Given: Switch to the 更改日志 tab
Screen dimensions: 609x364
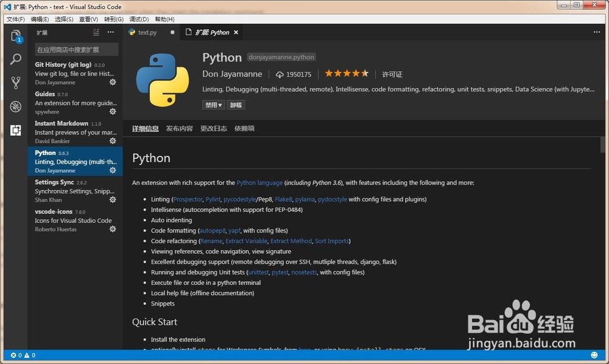Looking at the screenshot, I should pyautogui.click(x=214, y=128).
